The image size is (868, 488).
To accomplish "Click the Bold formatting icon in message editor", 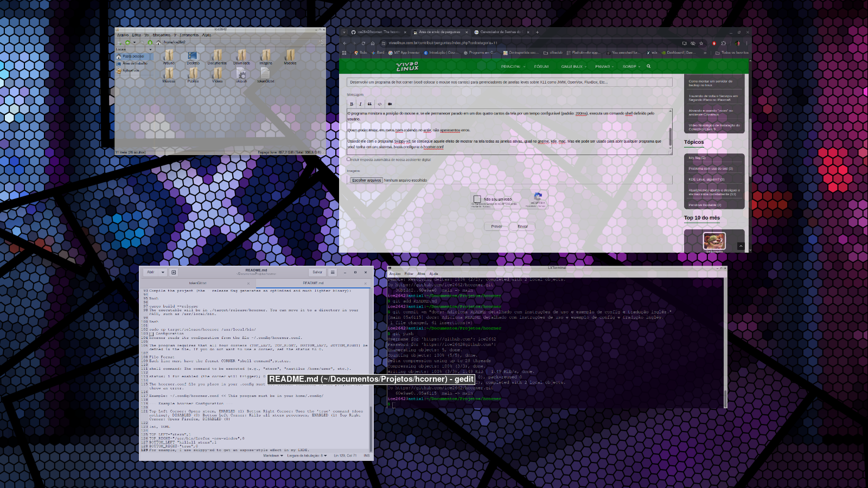I will point(352,104).
